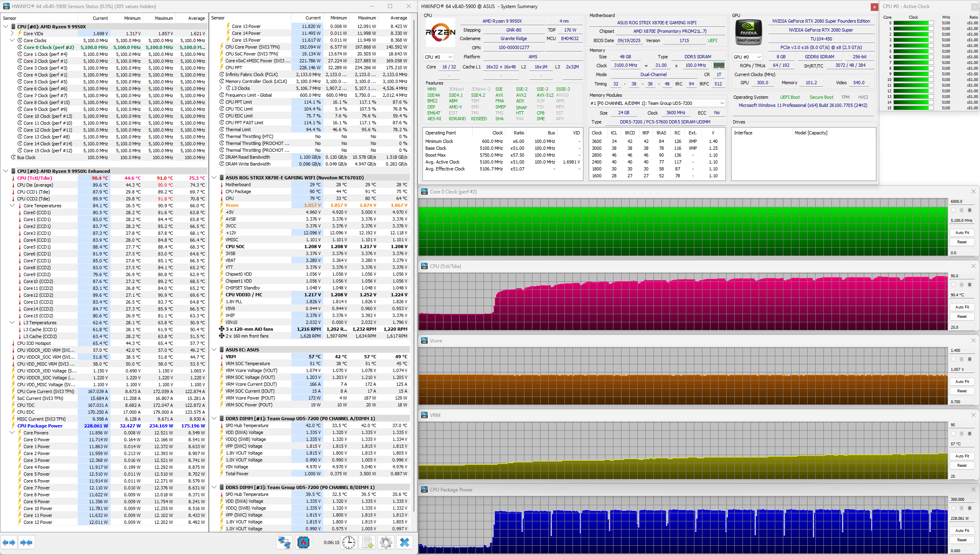This screenshot has width=980, height=555.
Task: Select dark gray box in CPU Tctl/Tdie graph
Action: (x=969, y=285)
